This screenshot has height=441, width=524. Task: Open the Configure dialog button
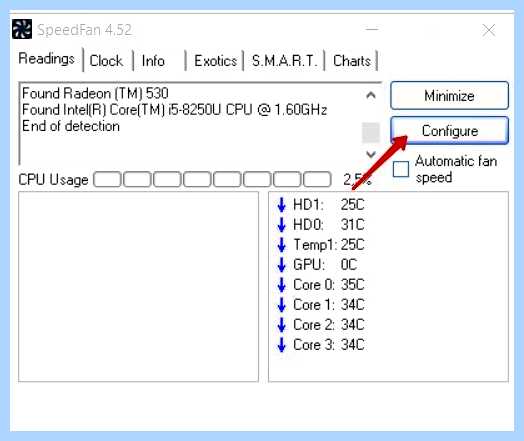449,131
